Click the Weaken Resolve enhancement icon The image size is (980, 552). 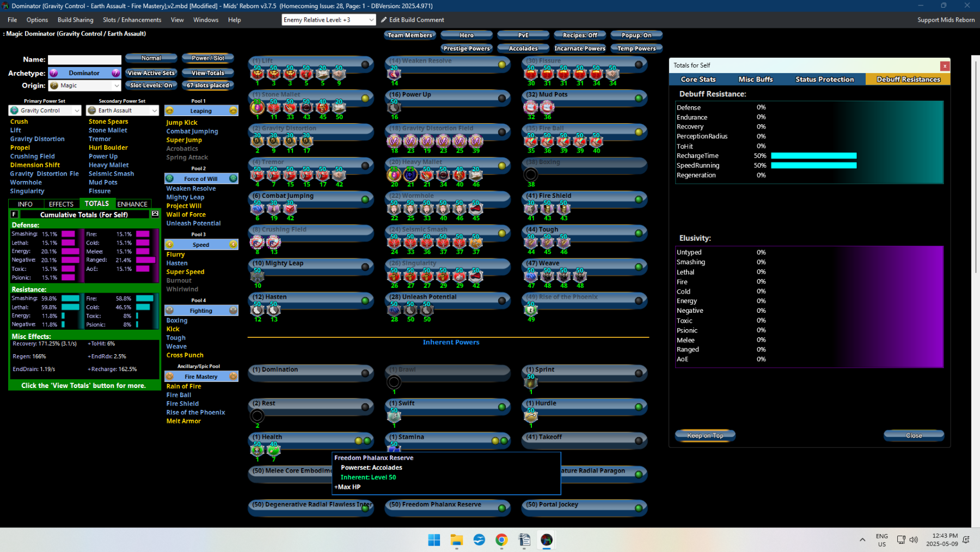coord(394,74)
